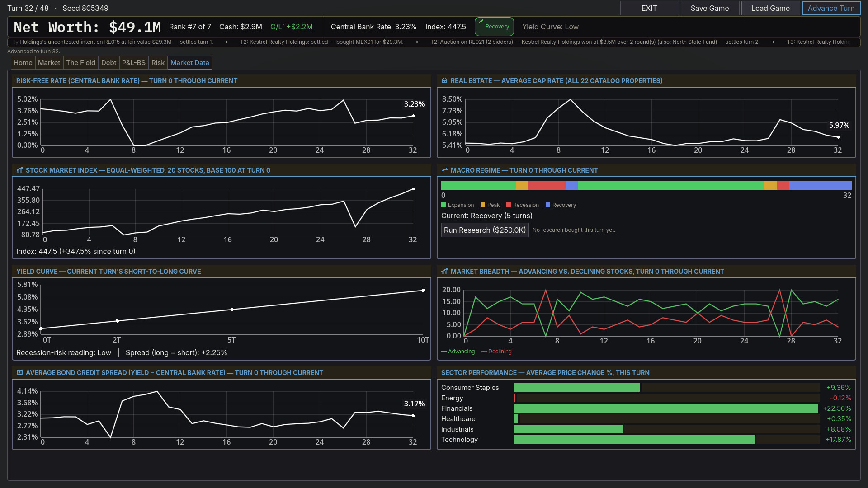
Task: Click the house icon beside Real Estate header
Action: [x=444, y=80]
